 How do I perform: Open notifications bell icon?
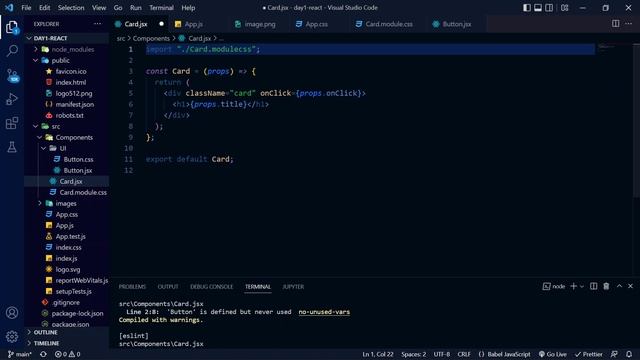pyautogui.click(x=629, y=354)
